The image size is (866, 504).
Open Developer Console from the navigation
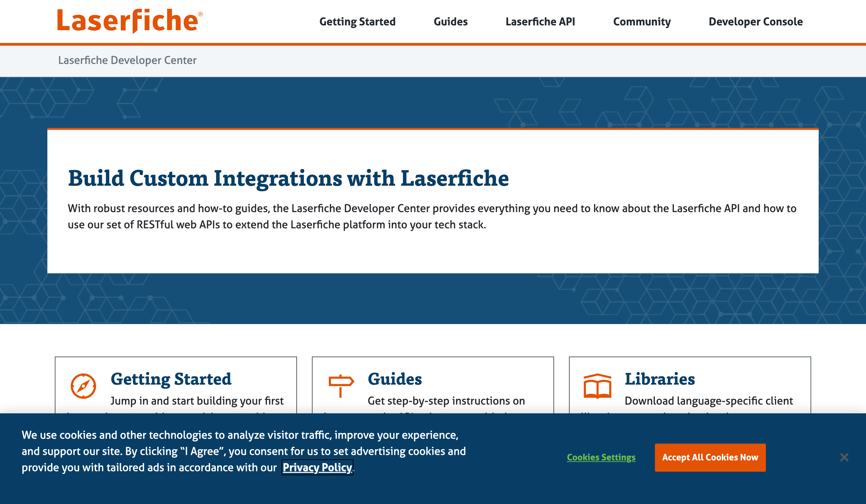(756, 22)
